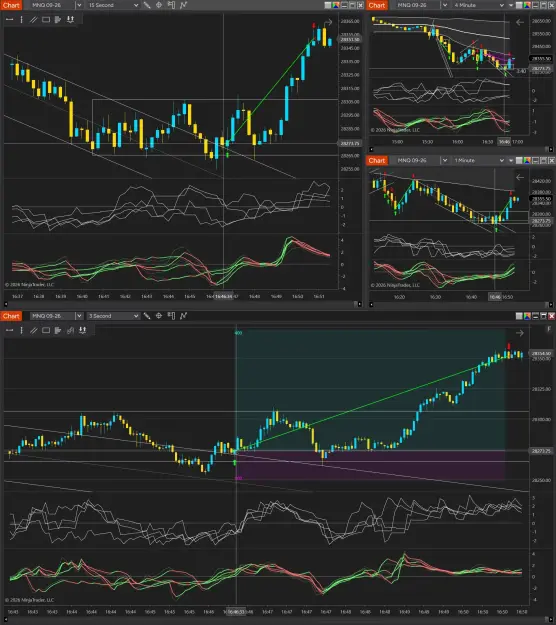Image resolution: width=556 pixels, height=625 pixels.
Task: Open the data series icon in 3 Second chart toolbar
Action: point(171,316)
